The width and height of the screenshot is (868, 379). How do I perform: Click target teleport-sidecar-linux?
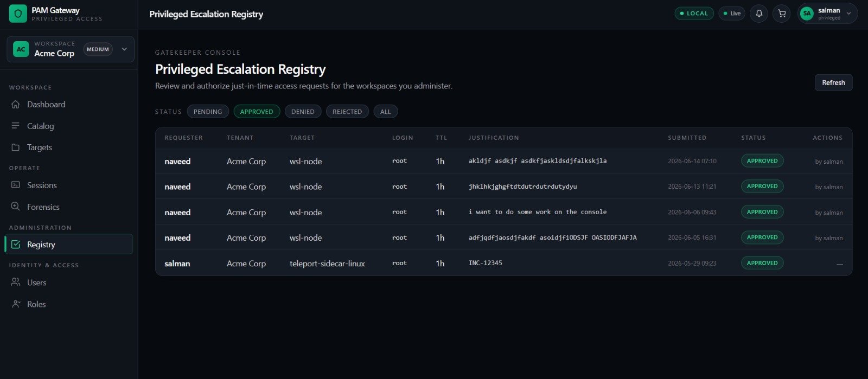pyautogui.click(x=327, y=264)
